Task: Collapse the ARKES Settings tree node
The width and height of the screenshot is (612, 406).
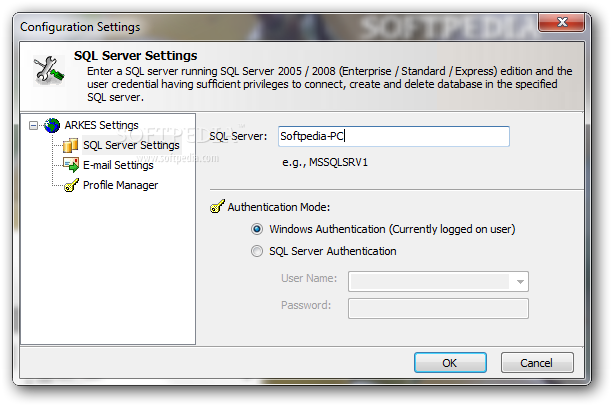Action: (34, 125)
